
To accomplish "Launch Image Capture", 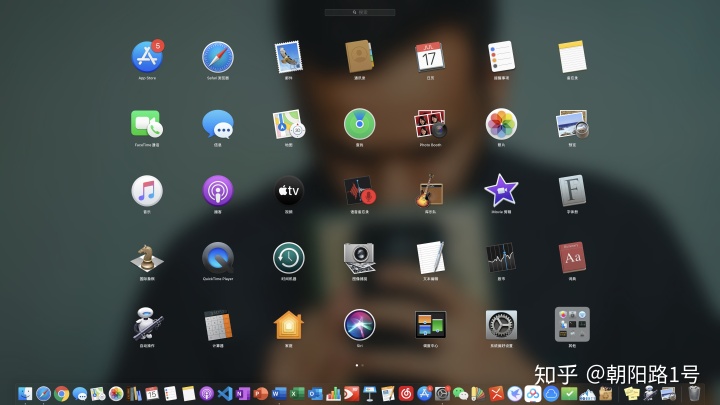I will click(359, 258).
